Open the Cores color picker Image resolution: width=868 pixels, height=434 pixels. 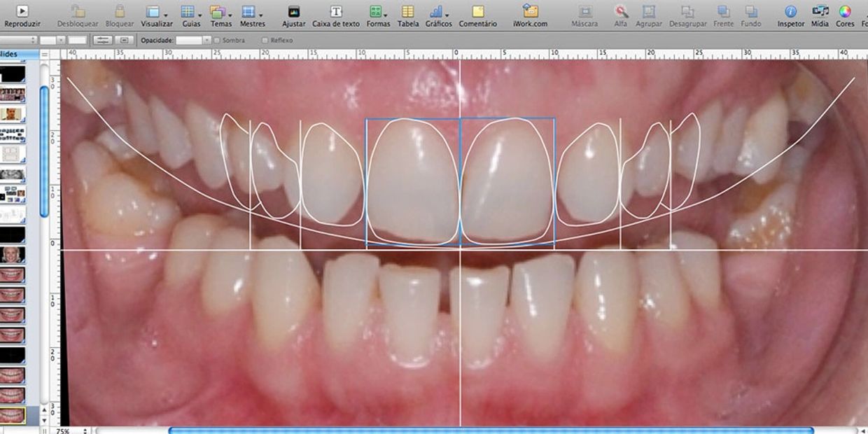[845, 12]
